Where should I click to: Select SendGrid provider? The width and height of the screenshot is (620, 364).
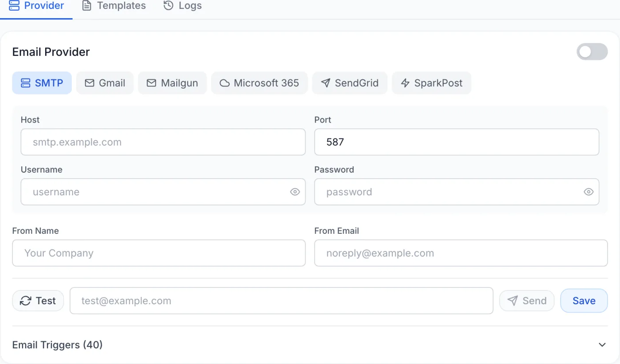tap(350, 83)
